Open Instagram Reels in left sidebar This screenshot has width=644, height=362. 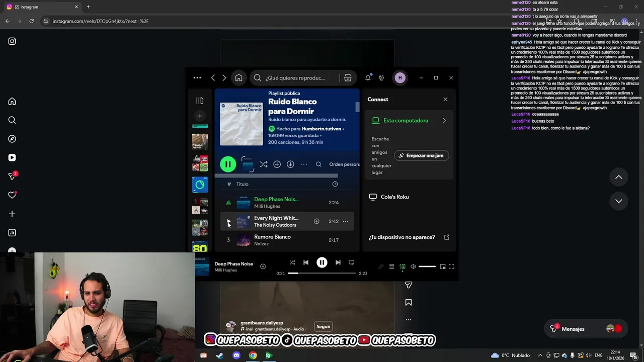[12, 157]
